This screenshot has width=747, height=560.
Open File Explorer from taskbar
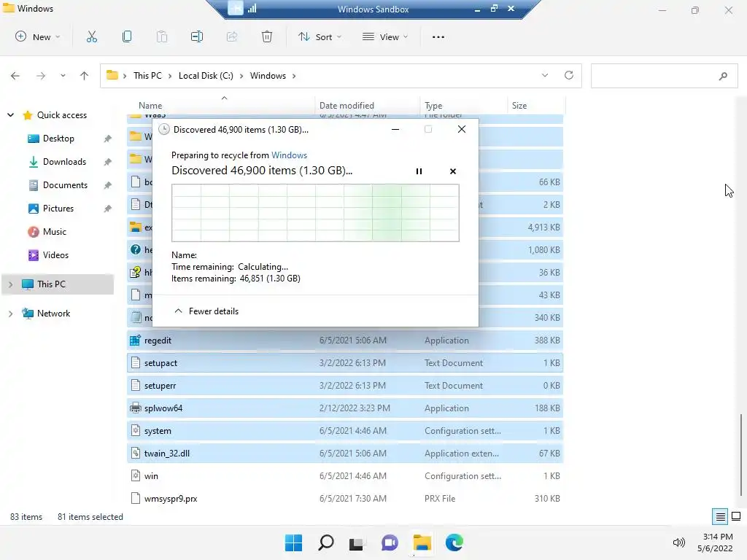422,542
